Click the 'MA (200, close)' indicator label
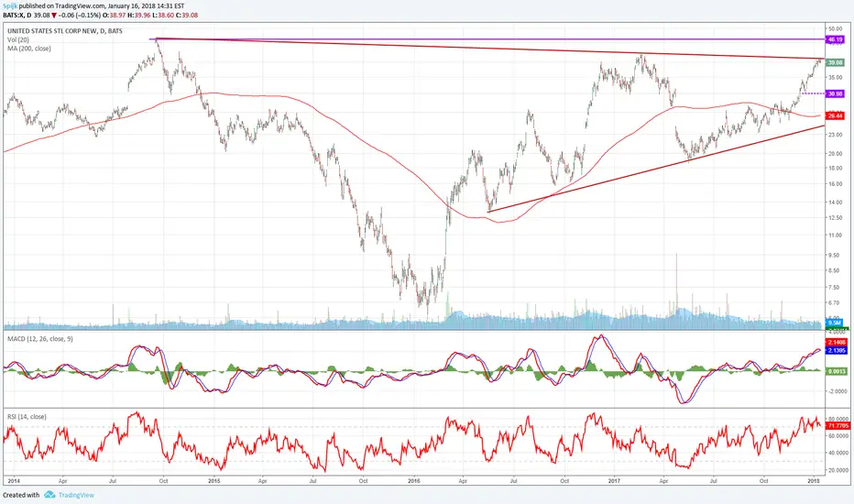 pos(29,49)
